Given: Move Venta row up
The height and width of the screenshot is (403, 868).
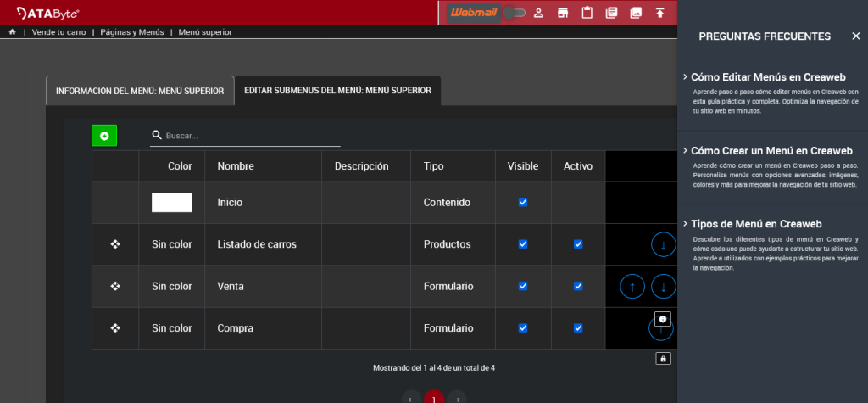Looking at the screenshot, I should [632, 287].
